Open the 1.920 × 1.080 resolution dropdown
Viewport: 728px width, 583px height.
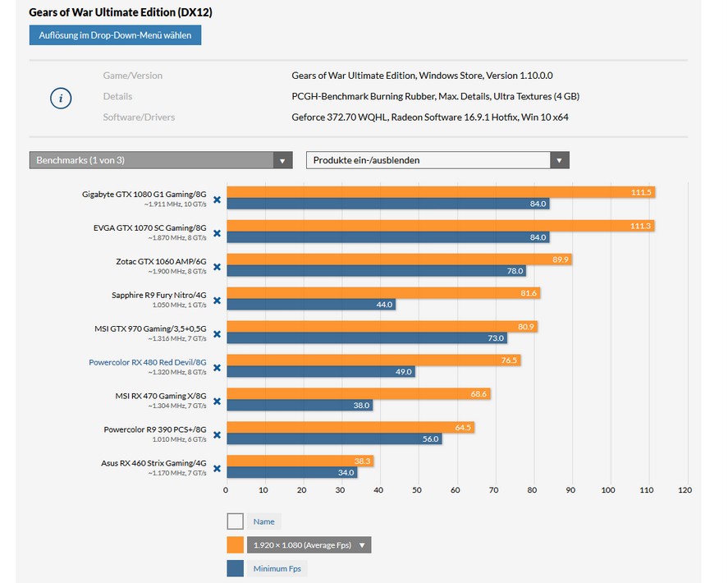click(x=309, y=545)
